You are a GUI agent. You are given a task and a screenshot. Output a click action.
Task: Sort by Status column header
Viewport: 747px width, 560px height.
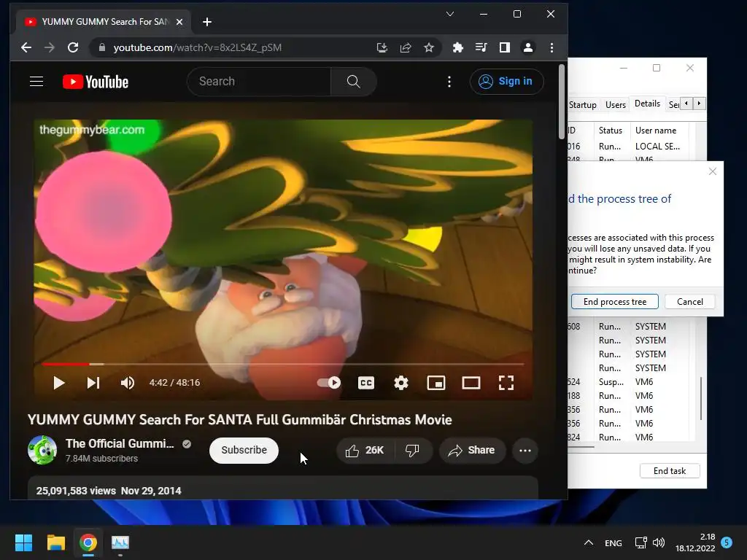click(611, 131)
